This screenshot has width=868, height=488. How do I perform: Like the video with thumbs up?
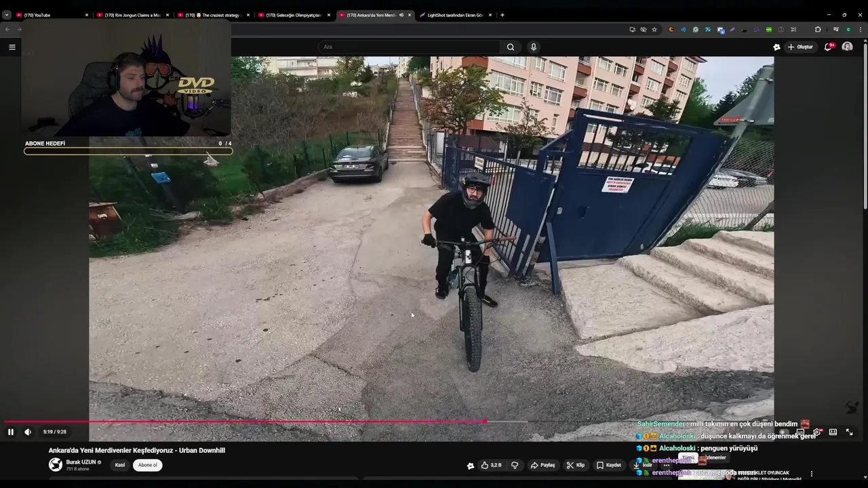(491, 465)
